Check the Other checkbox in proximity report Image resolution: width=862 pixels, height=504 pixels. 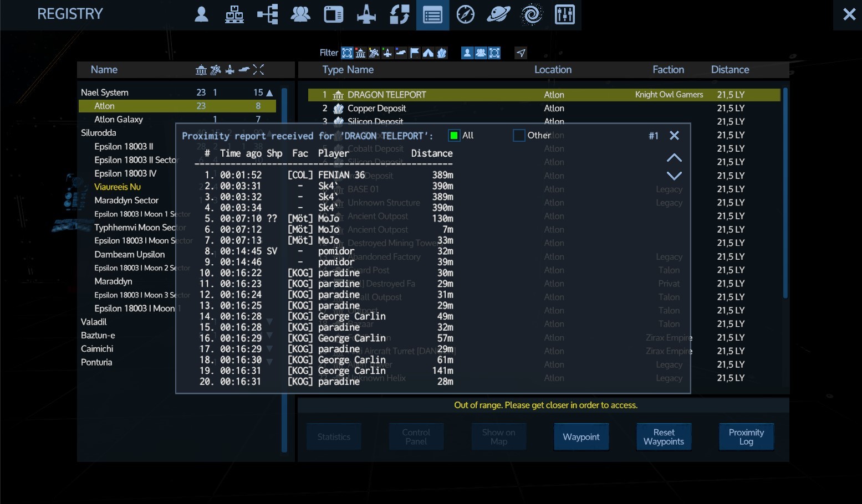coord(519,136)
